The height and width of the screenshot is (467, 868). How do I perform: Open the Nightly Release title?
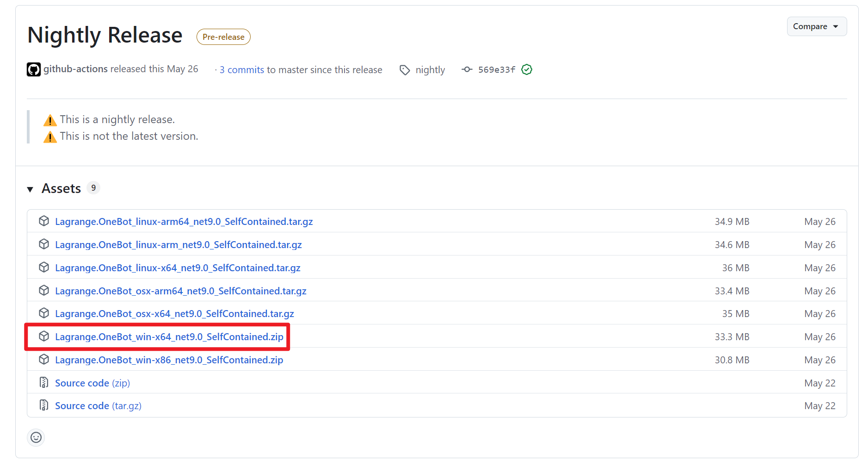pyautogui.click(x=105, y=35)
